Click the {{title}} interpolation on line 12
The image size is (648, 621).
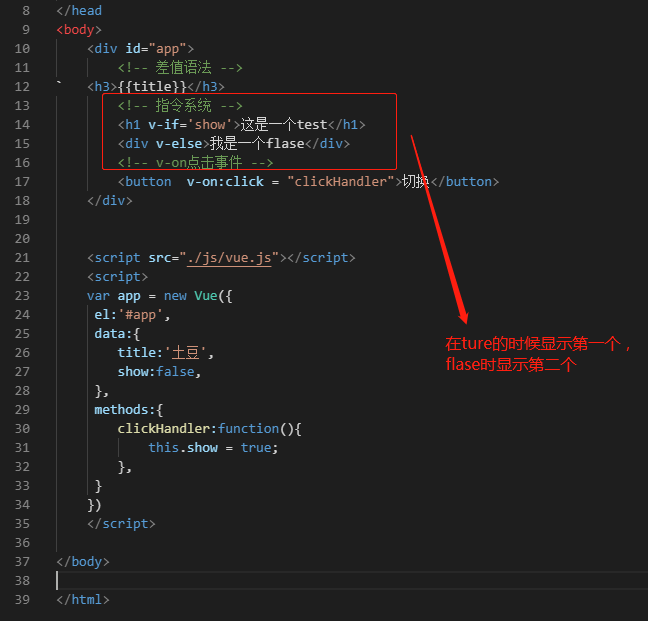coord(152,86)
